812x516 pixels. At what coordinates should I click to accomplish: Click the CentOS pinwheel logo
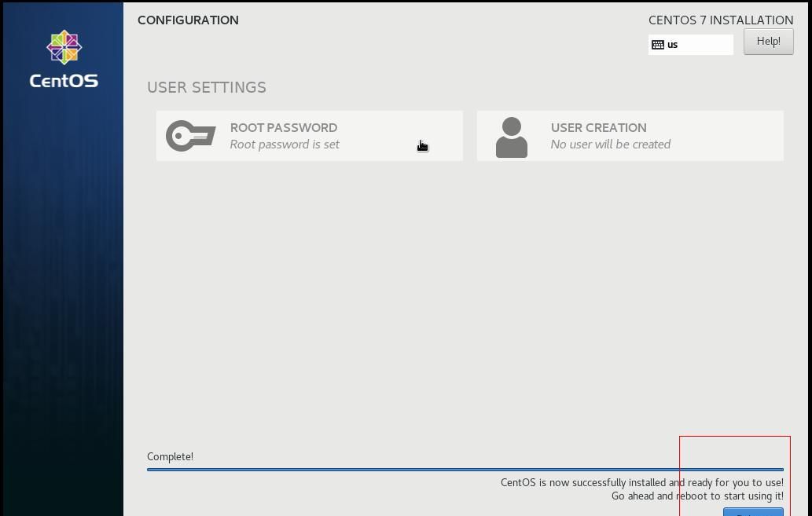(x=64, y=49)
